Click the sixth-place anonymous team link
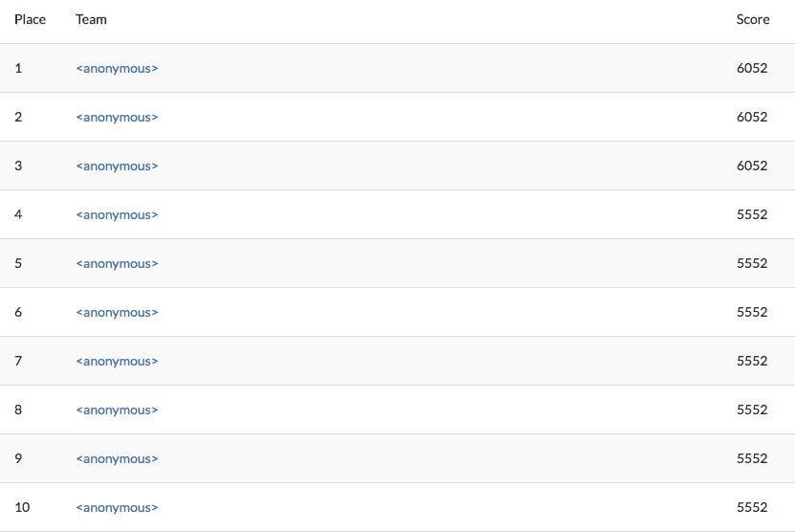Image resolution: width=795 pixels, height=532 pixels. coord(117,312)
